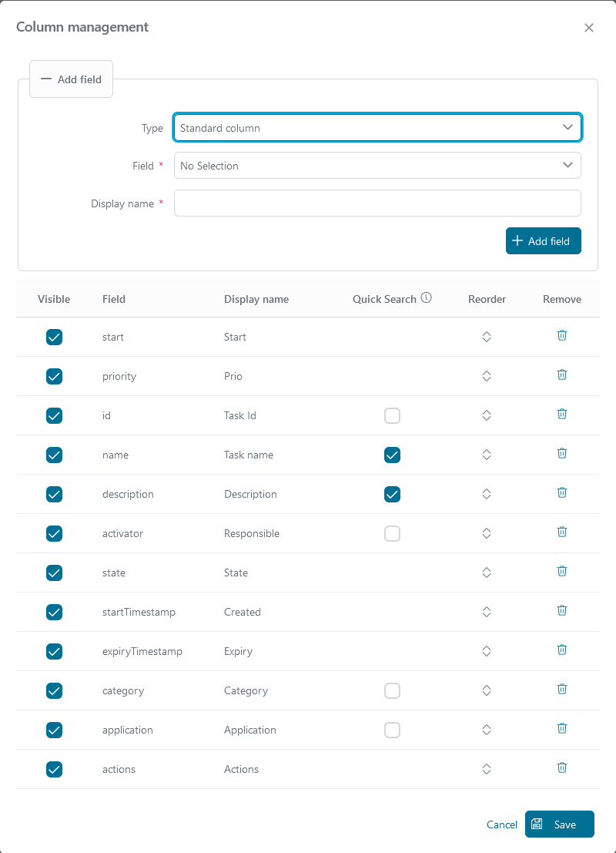This screenshot has width=616, height=853.
Task: Click trash icon for actions field
Action: (561, 767)
